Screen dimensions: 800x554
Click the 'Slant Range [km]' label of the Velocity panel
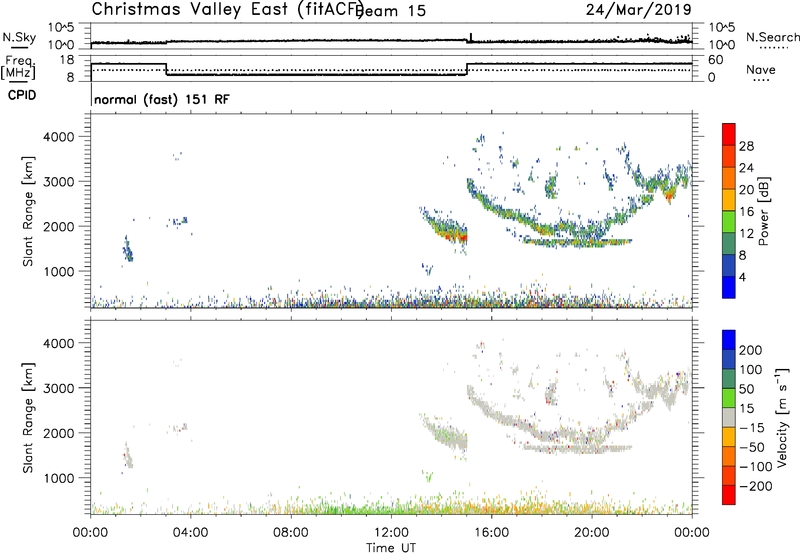pyautogui.click(x=28, y=418)
